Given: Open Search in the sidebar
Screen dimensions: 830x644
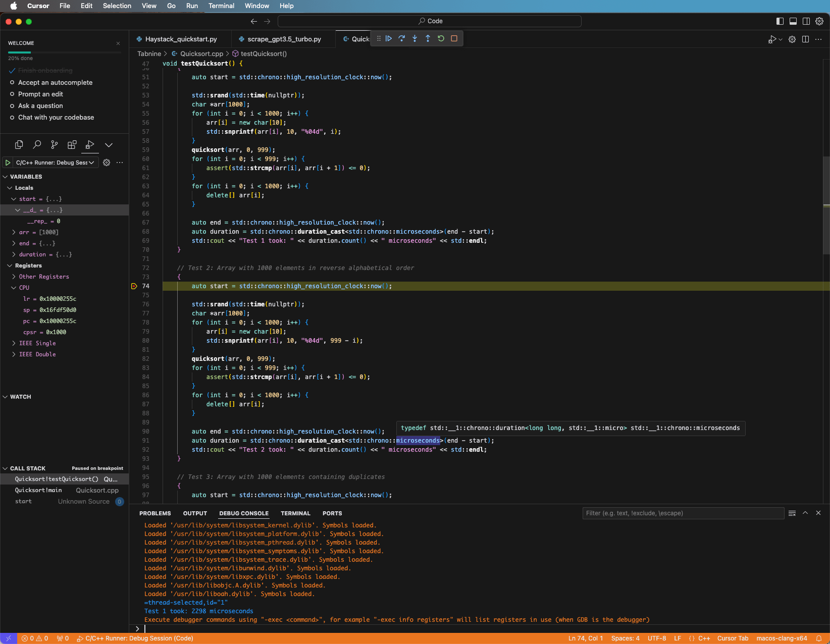Looking at the screenshot, I should click(36, 145).
